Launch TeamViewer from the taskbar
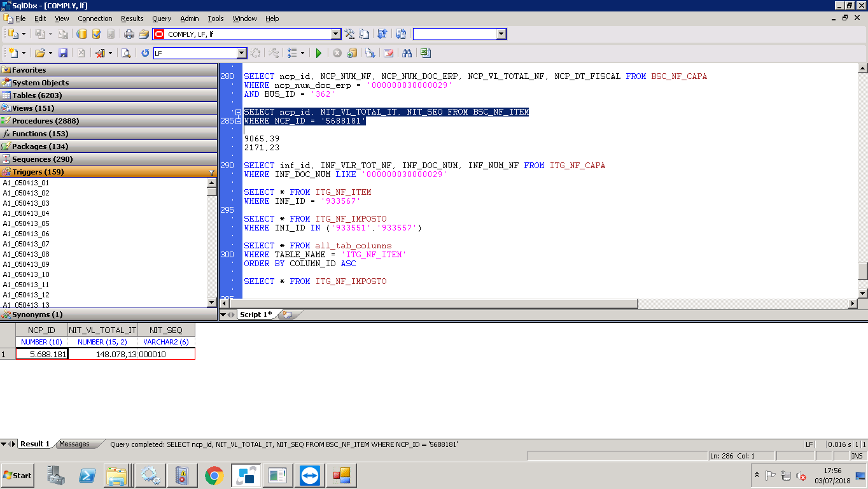The height and width of the screenshot is (489, 868). tap(311, 475)
